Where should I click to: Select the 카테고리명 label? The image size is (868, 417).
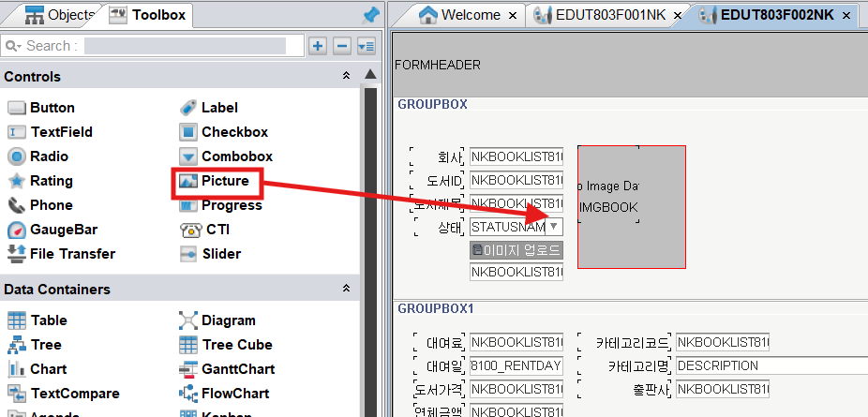tap(638, 365)
